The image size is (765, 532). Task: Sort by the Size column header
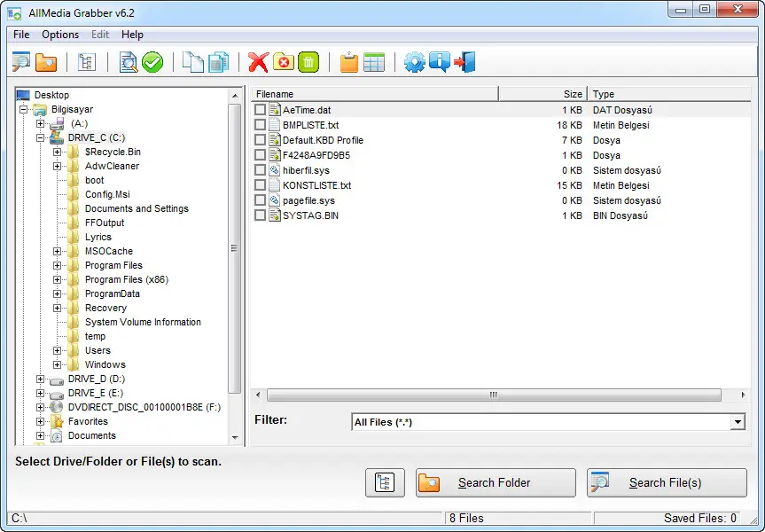(x=543, y=94)
